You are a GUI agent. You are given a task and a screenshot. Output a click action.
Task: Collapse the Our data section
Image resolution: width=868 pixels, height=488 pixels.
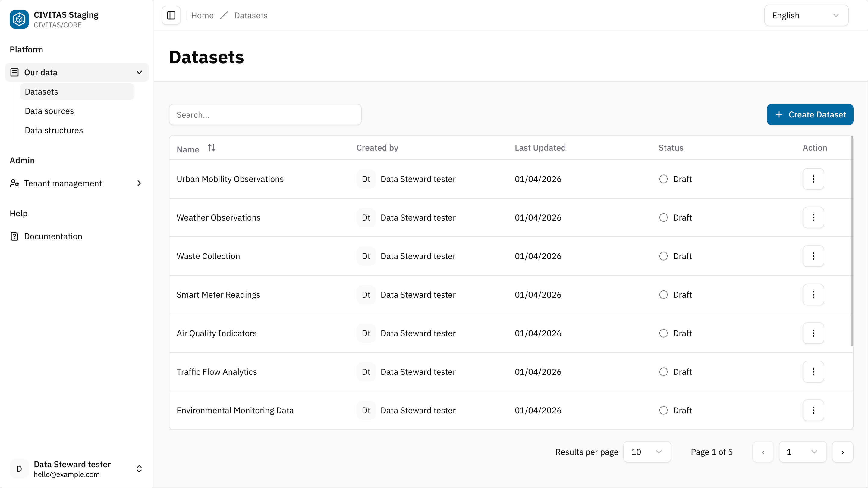tap(139, 72)
